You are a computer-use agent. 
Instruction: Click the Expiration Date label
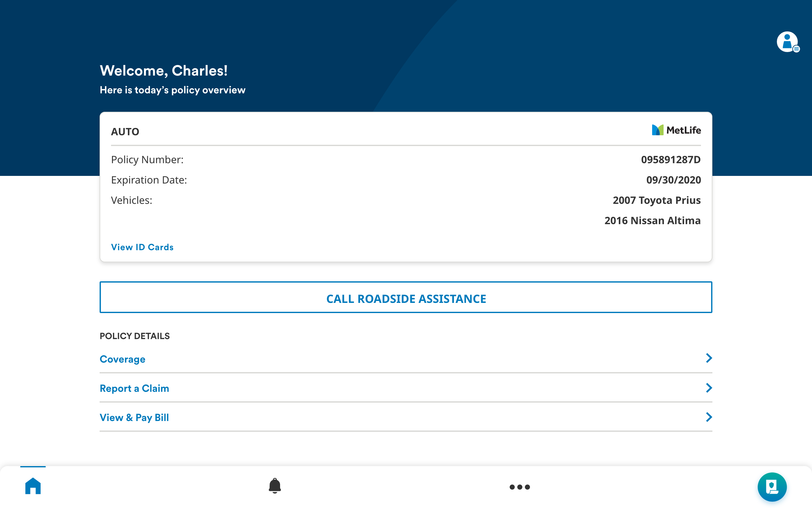[149, 180]
